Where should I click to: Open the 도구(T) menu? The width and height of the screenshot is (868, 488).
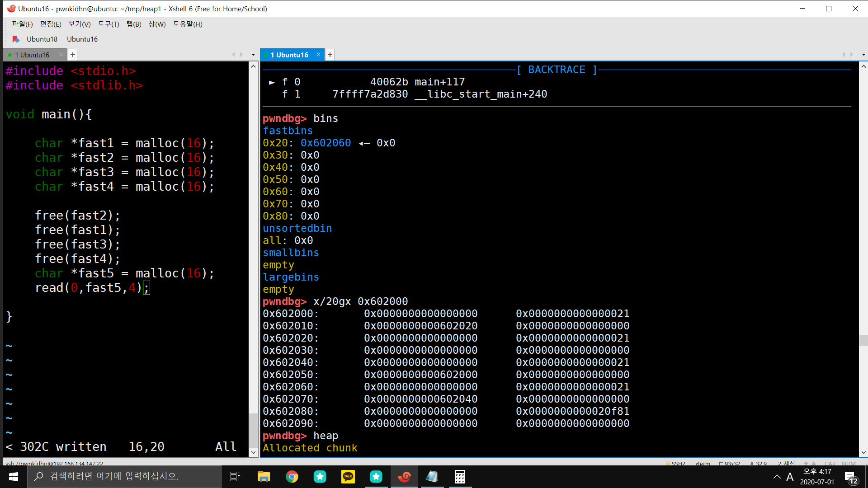tap(108, 24)
